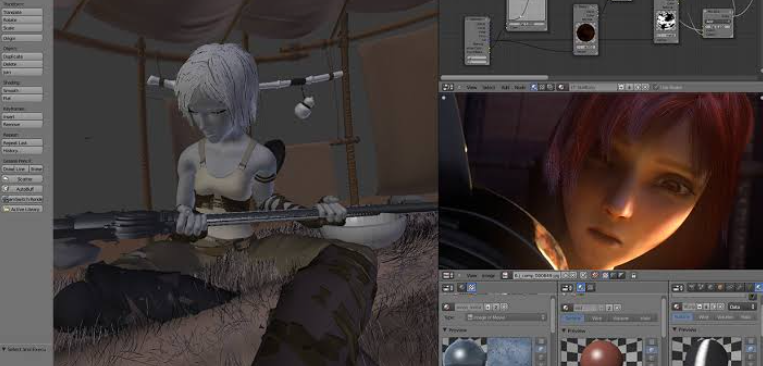Viewport: 763px width, 366px height.
Task: Click Erase grease pencil button
Action: pyautogui.click(x=36, y=169)
